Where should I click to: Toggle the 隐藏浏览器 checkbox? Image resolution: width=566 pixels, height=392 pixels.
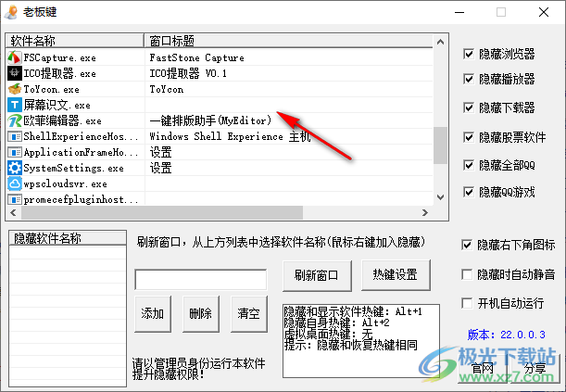tap(468, 54)
